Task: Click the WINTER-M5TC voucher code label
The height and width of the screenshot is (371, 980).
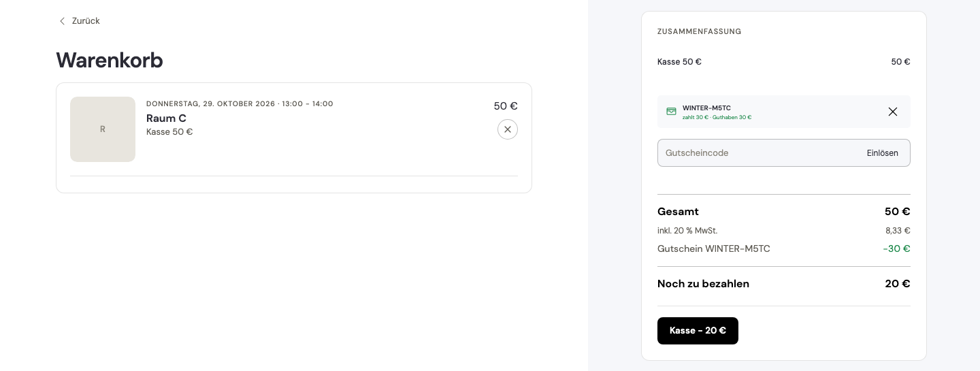Action: point(706,108)
